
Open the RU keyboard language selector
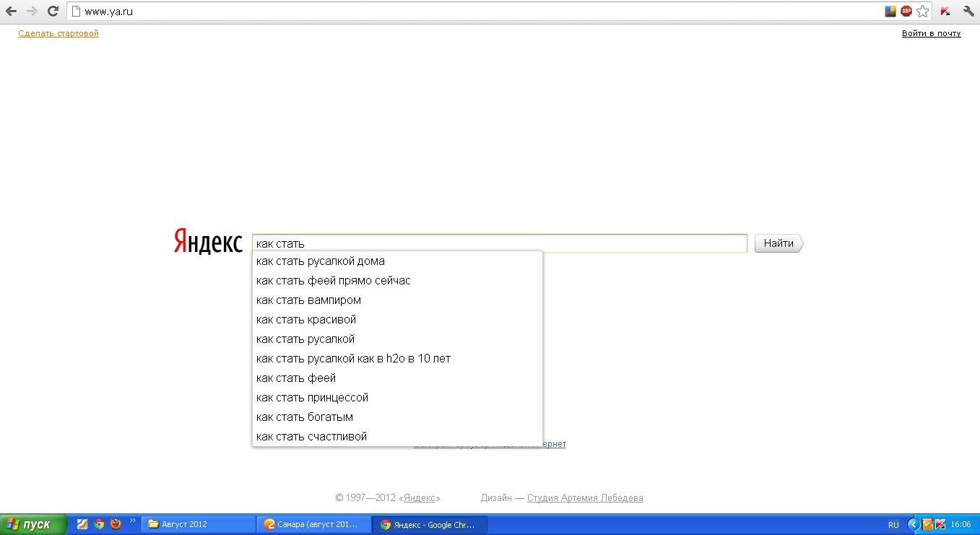[893, 525]
